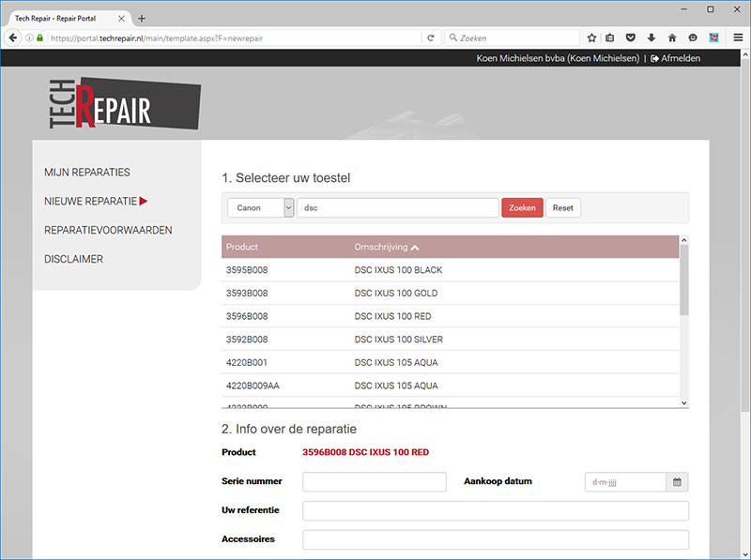Image resolution: width=751 pixels, height=560 pixels.
Task: Click the product list scrollbar thumb
Action: click(684, 280)
